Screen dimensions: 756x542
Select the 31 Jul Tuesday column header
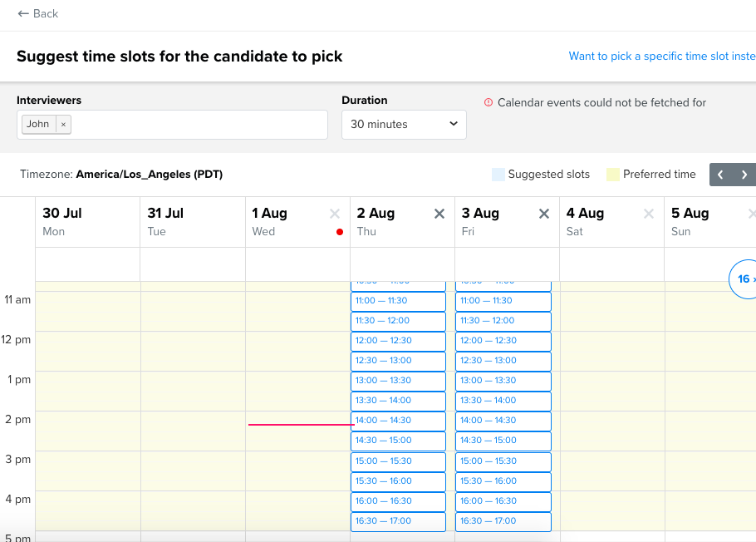click(192, 221)
